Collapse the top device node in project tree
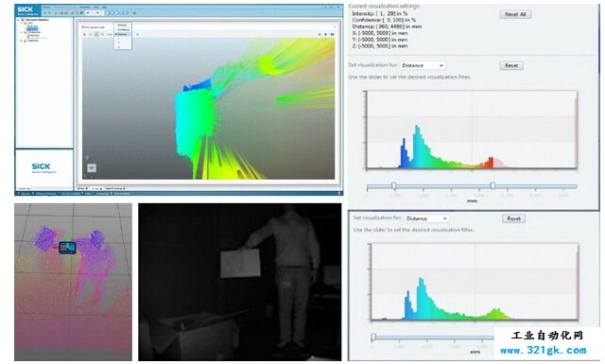 click(x=18, y=20)
